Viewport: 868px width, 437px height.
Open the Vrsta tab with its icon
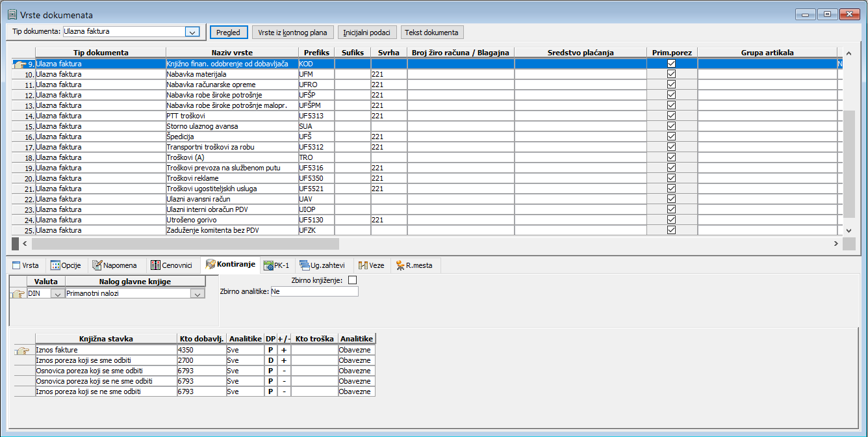(17, 265)
